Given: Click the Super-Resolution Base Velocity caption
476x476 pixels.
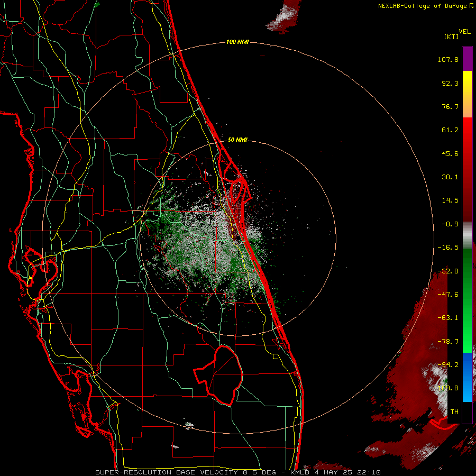Looking at the screenshot, I should 238,472.
